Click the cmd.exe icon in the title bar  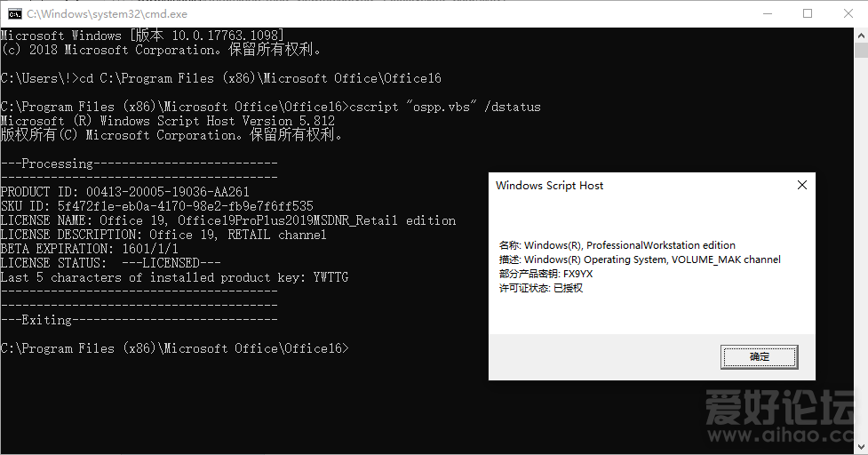tap(15, 14)
